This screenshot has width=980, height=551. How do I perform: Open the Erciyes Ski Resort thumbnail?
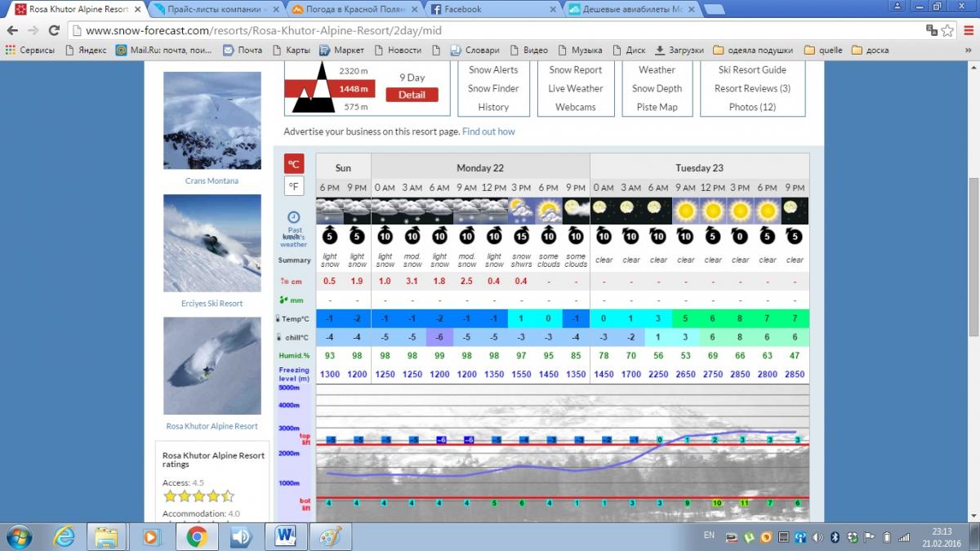212,243
